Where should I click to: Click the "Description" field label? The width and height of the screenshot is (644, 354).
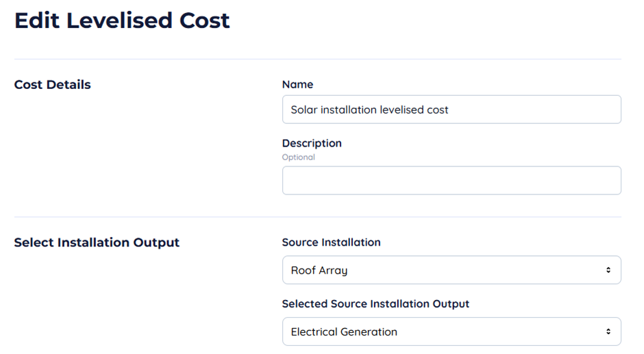click(x=312, y=144)
